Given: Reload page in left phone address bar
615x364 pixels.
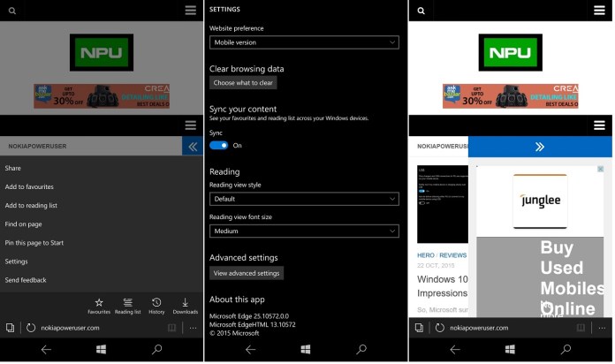Looking at the screenshot, I should point(31,328).
